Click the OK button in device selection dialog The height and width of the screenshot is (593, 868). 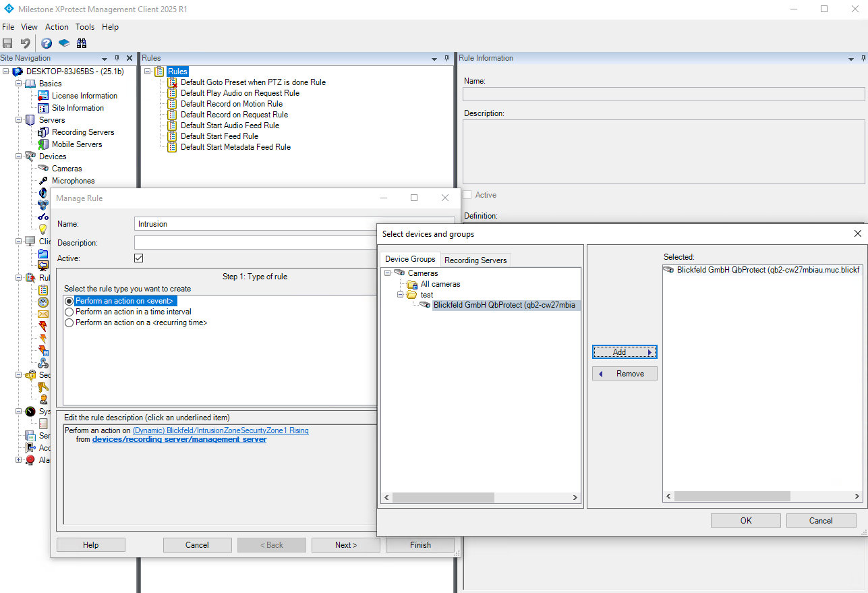tap(745, 520)
